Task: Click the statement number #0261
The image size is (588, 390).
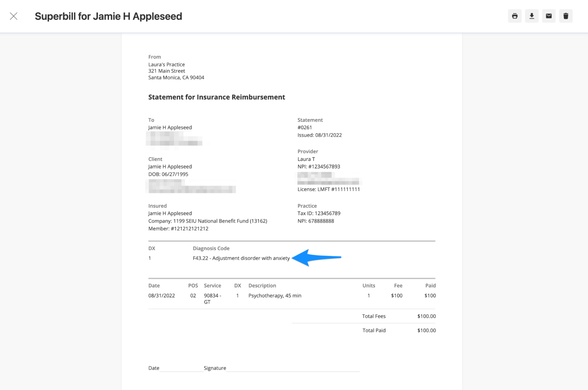Action: [x=305, y=127]
